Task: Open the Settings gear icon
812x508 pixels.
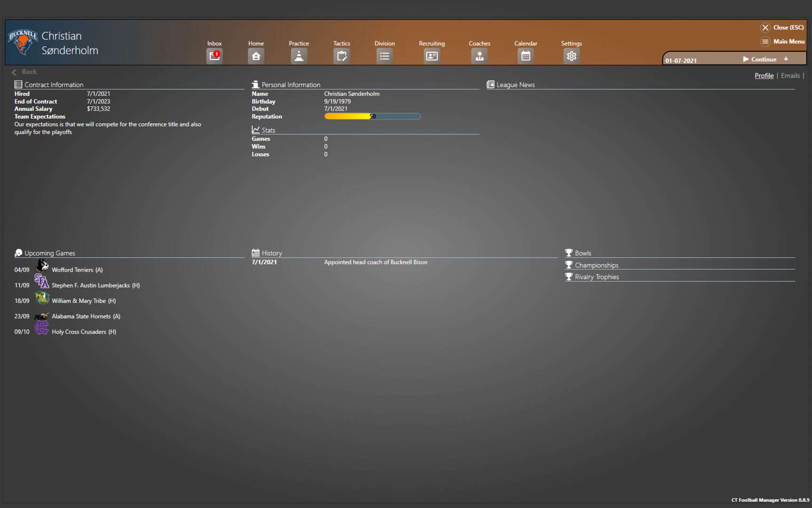Action: point(571,56)
